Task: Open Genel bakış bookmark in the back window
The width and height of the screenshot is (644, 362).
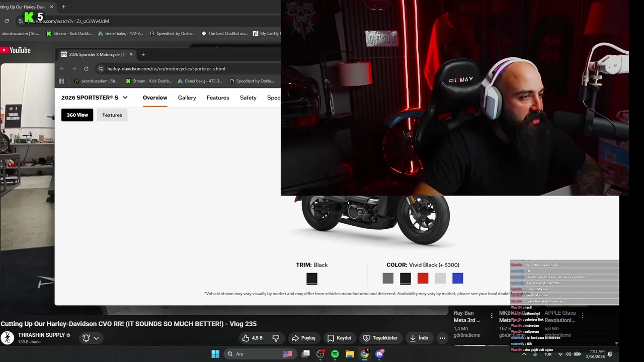Action: (x=120, y=34)
